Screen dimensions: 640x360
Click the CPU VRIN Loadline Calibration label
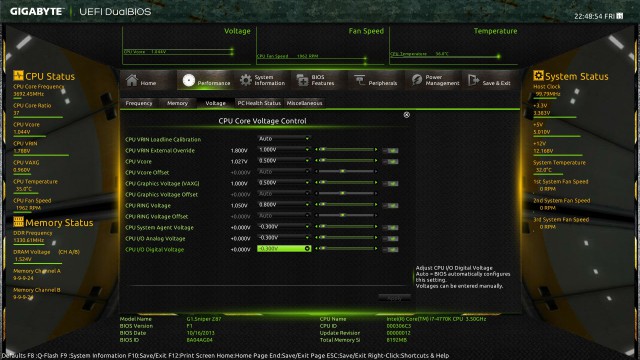pyautogui.click(x=163, y=140)
